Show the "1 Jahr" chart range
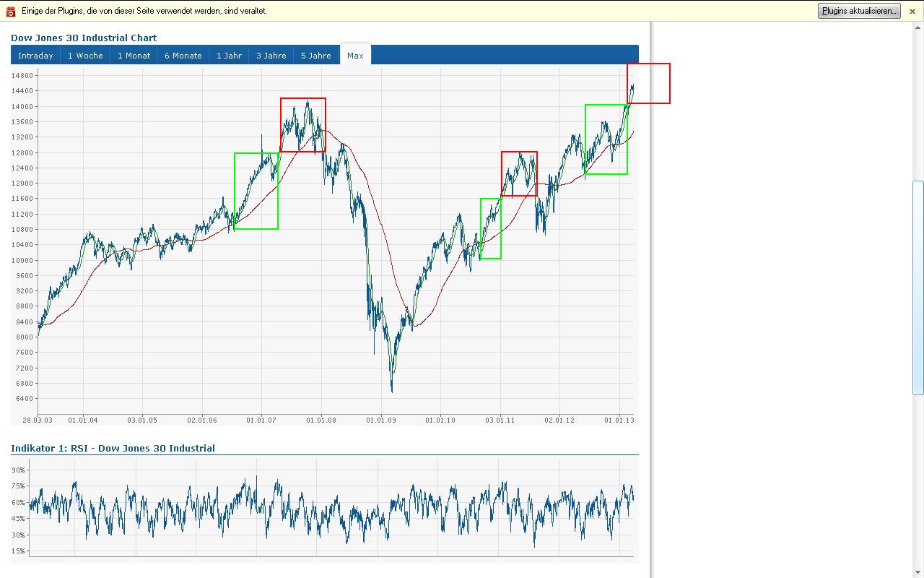This screenshot has height=578, width=924. [x=229, y=56]
